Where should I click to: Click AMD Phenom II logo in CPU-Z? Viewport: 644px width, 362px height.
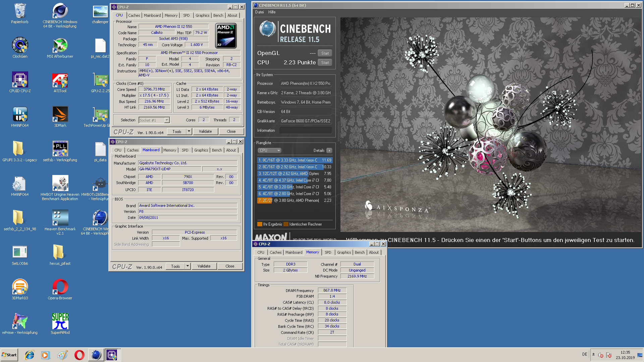226,36
